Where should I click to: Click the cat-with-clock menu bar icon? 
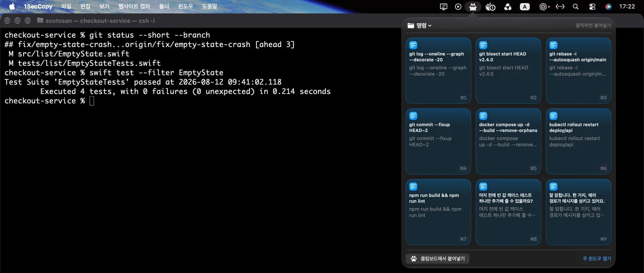(490, 6)
